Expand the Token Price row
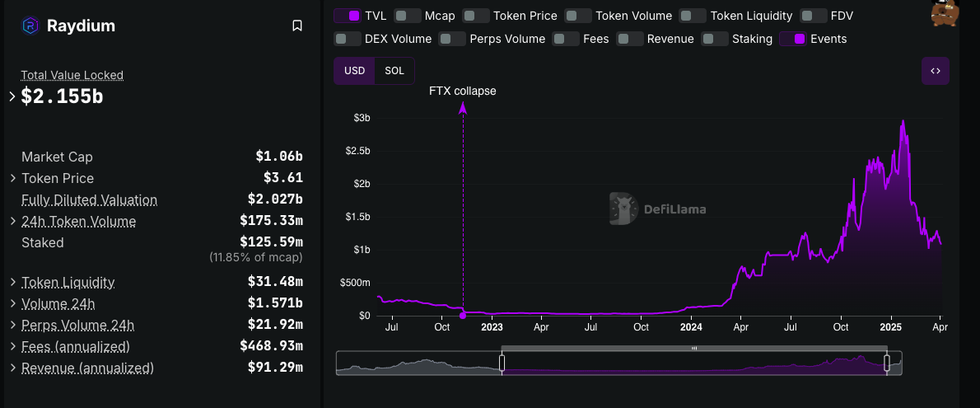Viewport: 980px width, 408px height. point(13,178)
